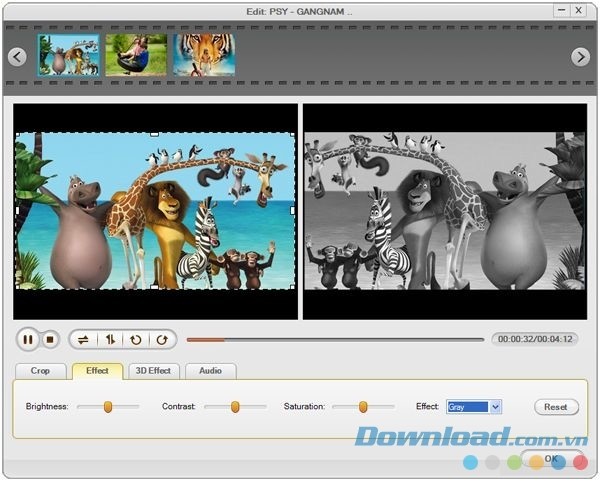
Task: Select the Madagascar thumbnail in filmstrip
Action: 68,55
